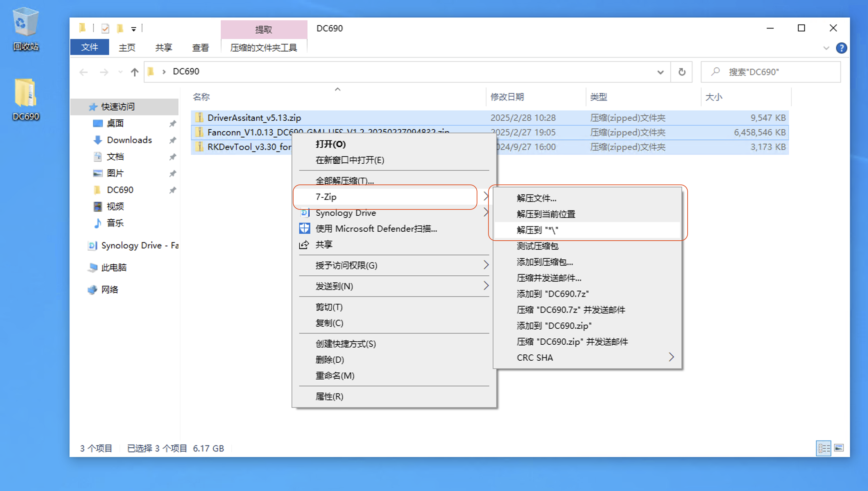Screen dimensions: 868x491
Task: Select Synology Drive in navigation pane
Action: click(133, 245)
